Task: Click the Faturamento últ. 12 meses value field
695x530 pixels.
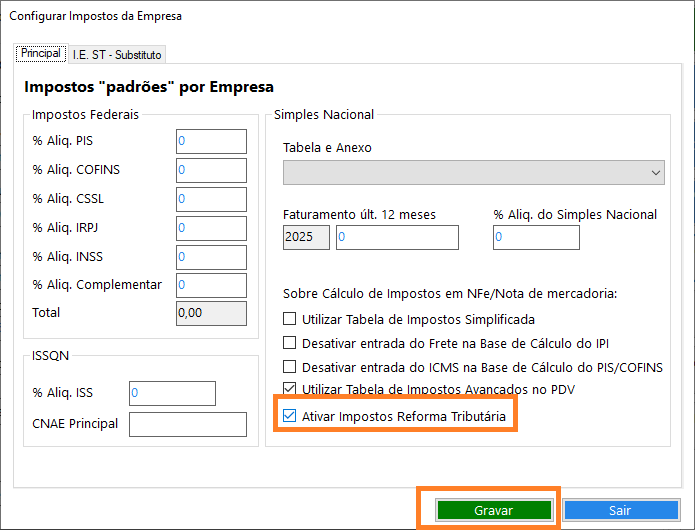Action: 396,238
